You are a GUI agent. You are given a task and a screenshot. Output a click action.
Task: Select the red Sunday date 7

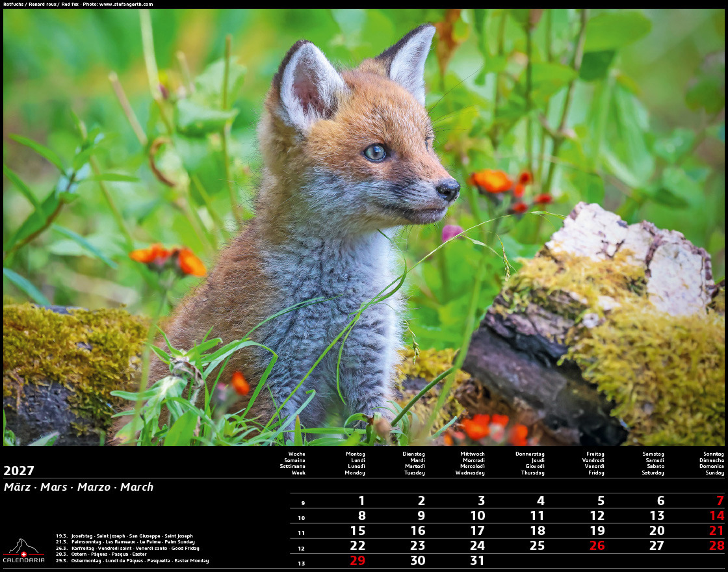click(x=720, y=500)
